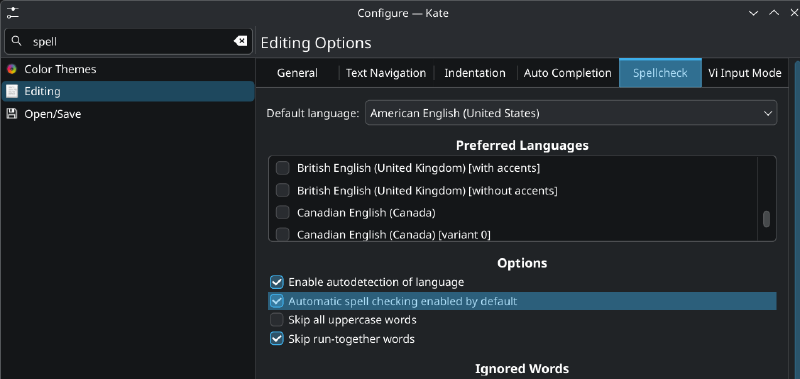Check Canadian English (Canada) [variant 0]
Image resolution: width=800 pixels, height=379 pixels.
tap(282, 235)
